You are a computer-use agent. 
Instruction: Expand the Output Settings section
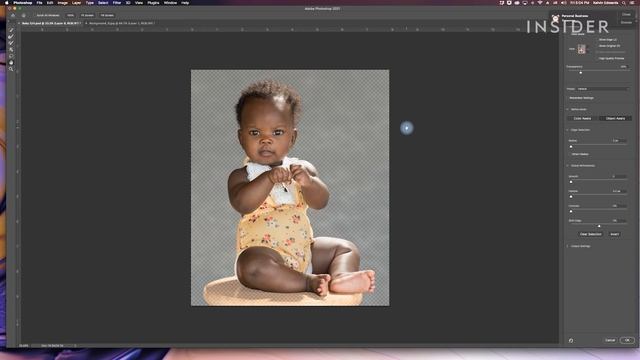click(568, 246)
